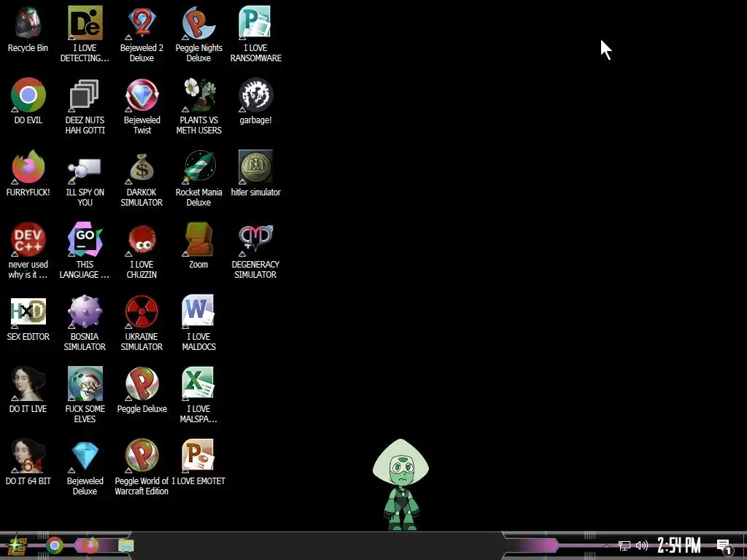
Task: Click the 2:54 PM taskbar clock
Action: [x=679, y=545]
